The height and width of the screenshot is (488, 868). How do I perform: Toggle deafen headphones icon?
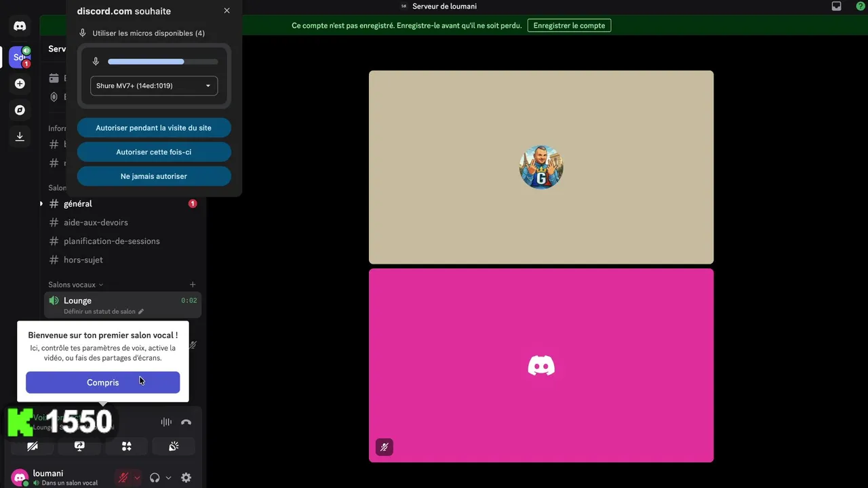[155, 478]
